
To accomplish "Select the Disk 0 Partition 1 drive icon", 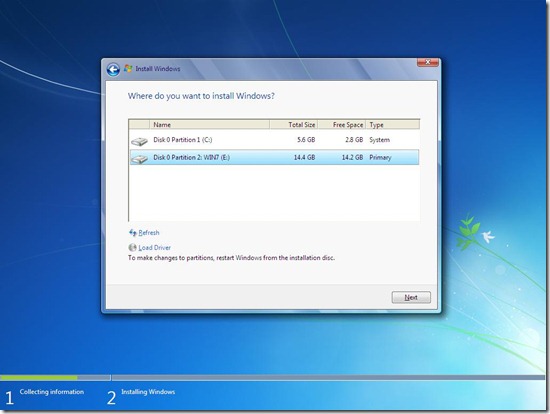I will 139,141.
